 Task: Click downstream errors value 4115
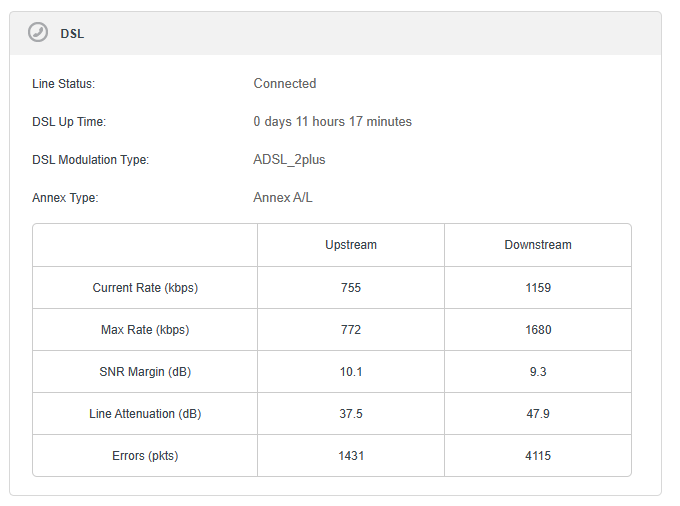point(537,456)
